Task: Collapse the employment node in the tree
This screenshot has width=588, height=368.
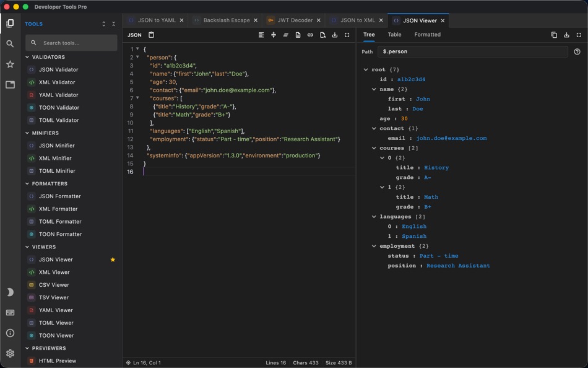Action: pyautogui.click(x=373, y=246)
